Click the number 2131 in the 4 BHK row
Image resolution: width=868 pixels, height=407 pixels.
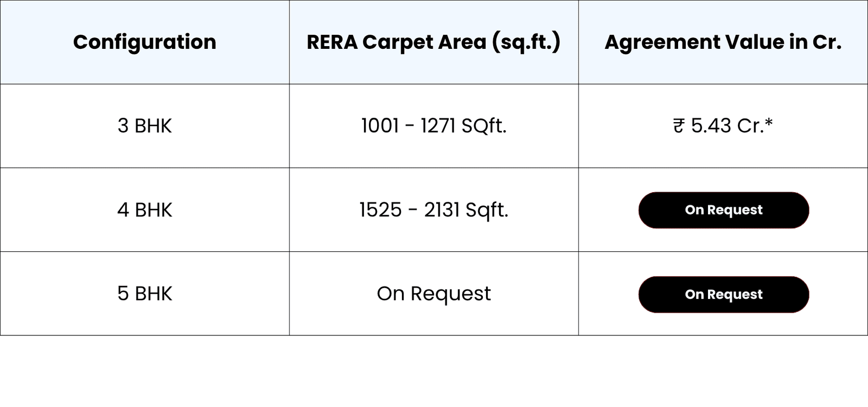coord(442,210)
